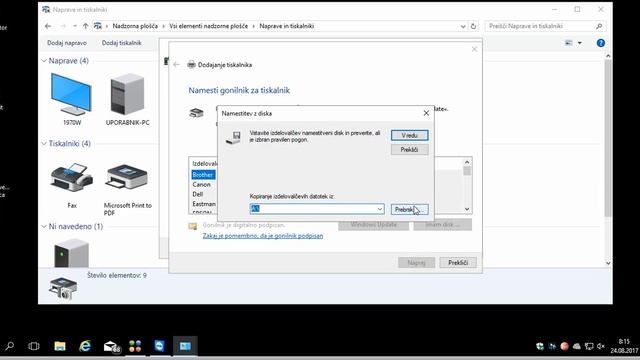Switch to the active Control Panel taskbar window
This screenshot has height=360, width=640.
(x=185, y=346)
